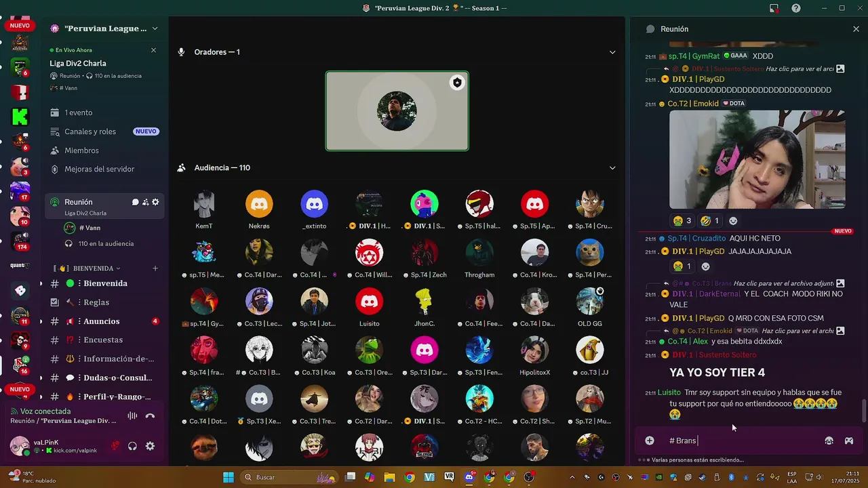Add reaction smiley under PlayGD JAJAJA message
Viewport: 868px width, 488px height.
click(x=705, y=266)
